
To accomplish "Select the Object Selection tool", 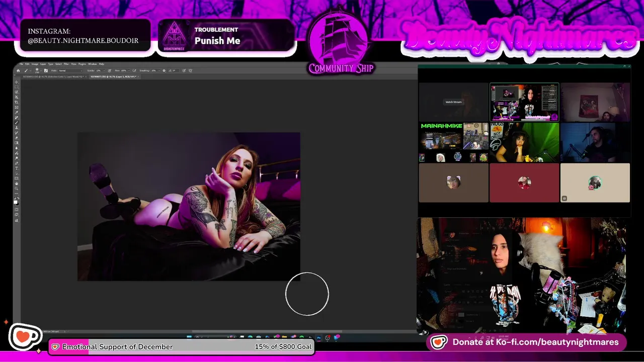I will (16, 97).
